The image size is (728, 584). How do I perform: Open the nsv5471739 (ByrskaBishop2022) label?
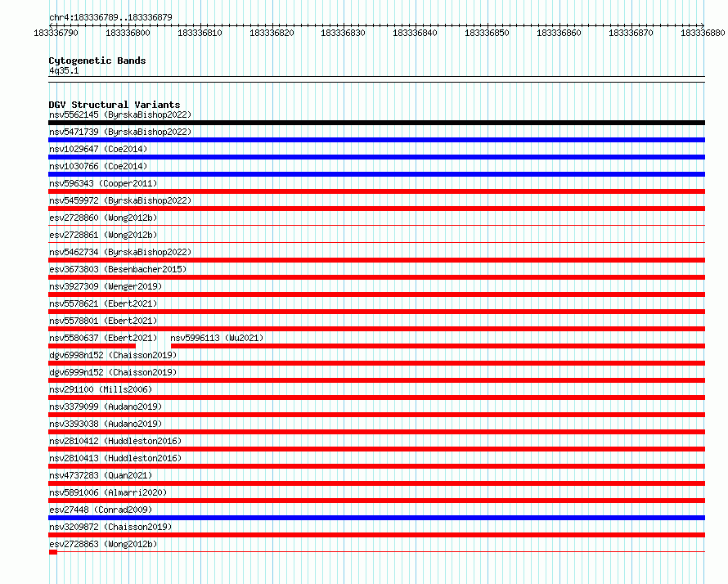click(120, 132)
